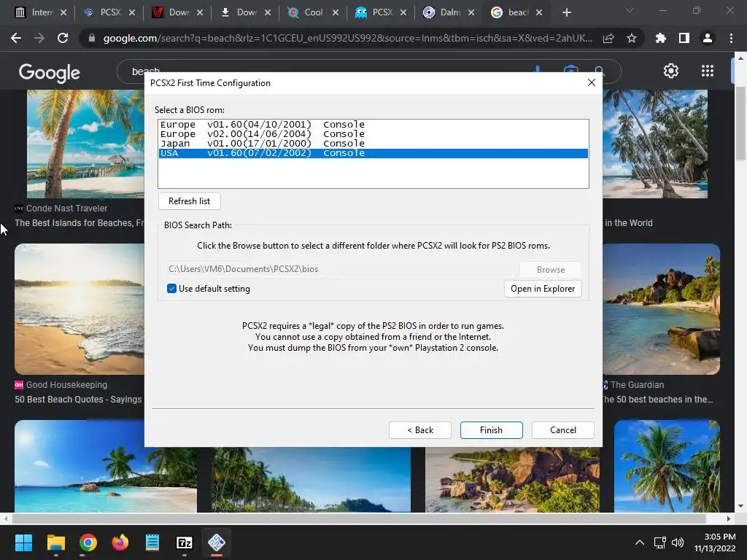The image size is (747, 560).
Task: Click the share page icon in address bar
Action: (x=608, y=38)
